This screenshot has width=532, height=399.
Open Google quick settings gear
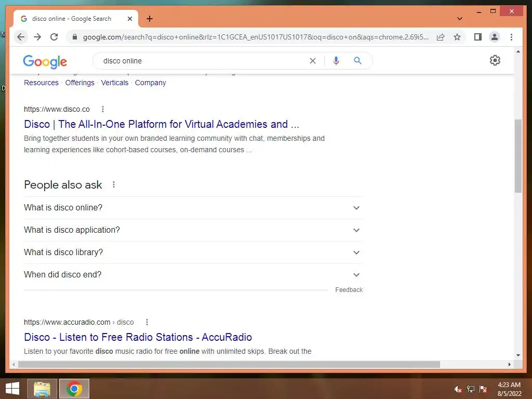495,60
